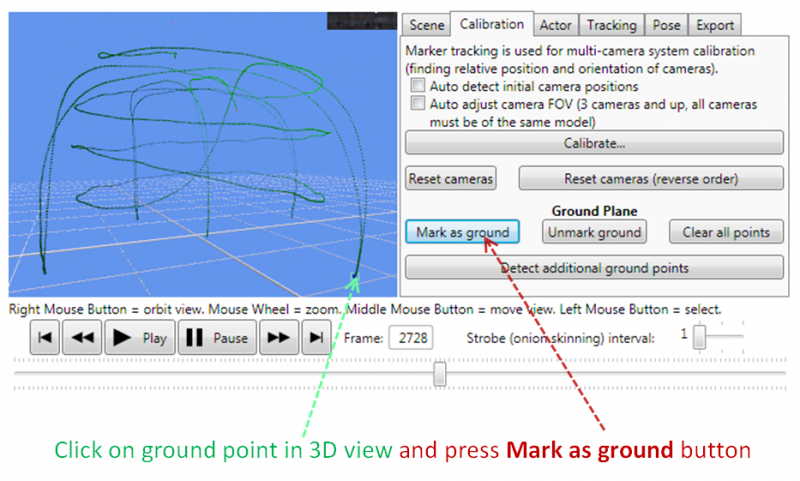Click the timeline scrubber handle
The height and width of the screenshot is (481, 800).
(439, 374)
